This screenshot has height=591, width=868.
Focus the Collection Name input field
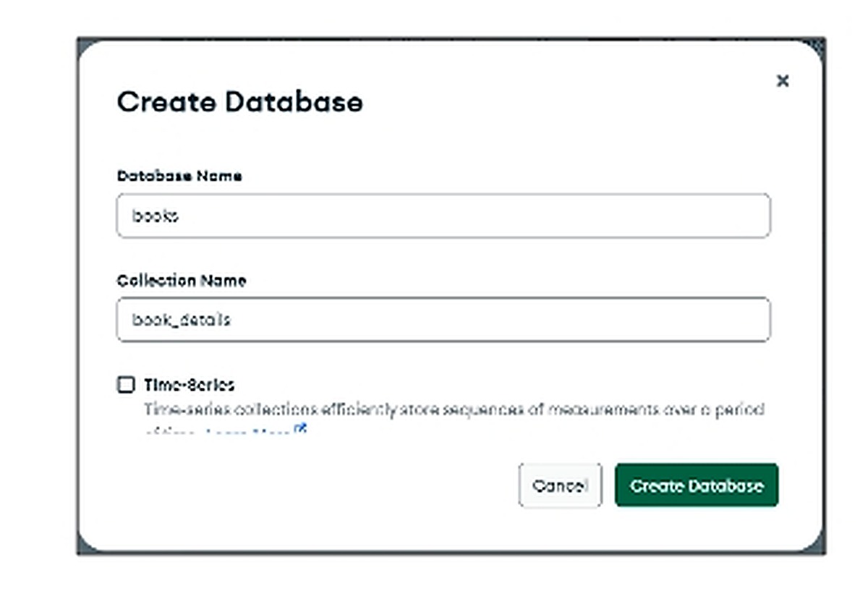coord(443,319)
